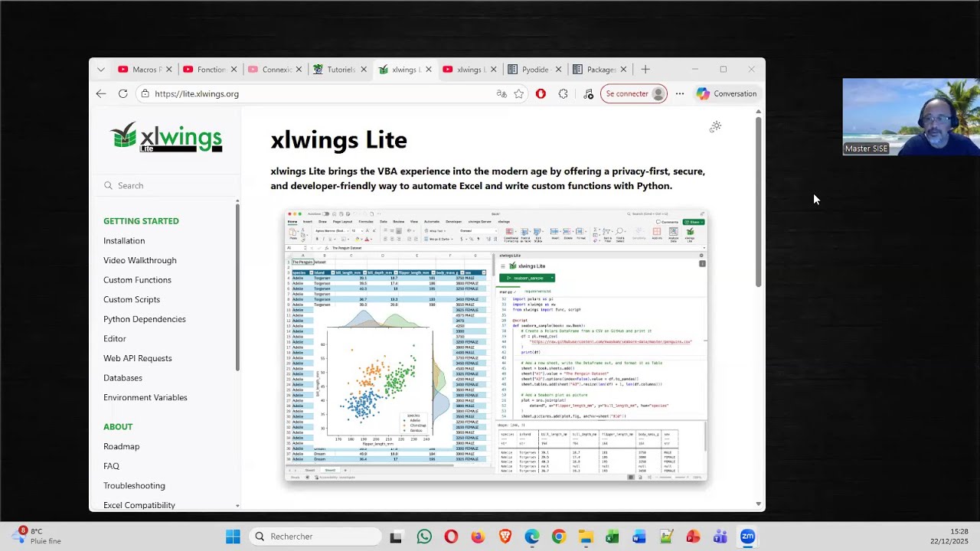Open the Python Dependencies page
This screenshot has height=551, width=980.
(x=145, y=319)
